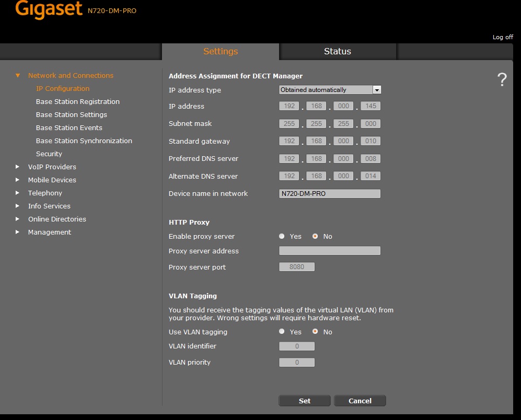Viewport: 521px width, 420px height.
Task: Click the Proxy server address field
Action: pos(330,251)
